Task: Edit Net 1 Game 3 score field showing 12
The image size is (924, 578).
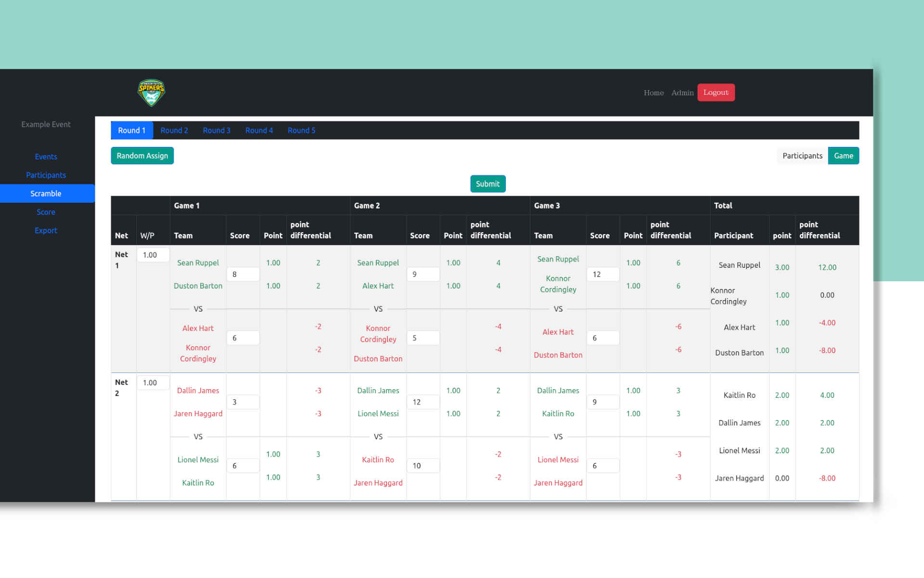Action: tap(603, 275)
